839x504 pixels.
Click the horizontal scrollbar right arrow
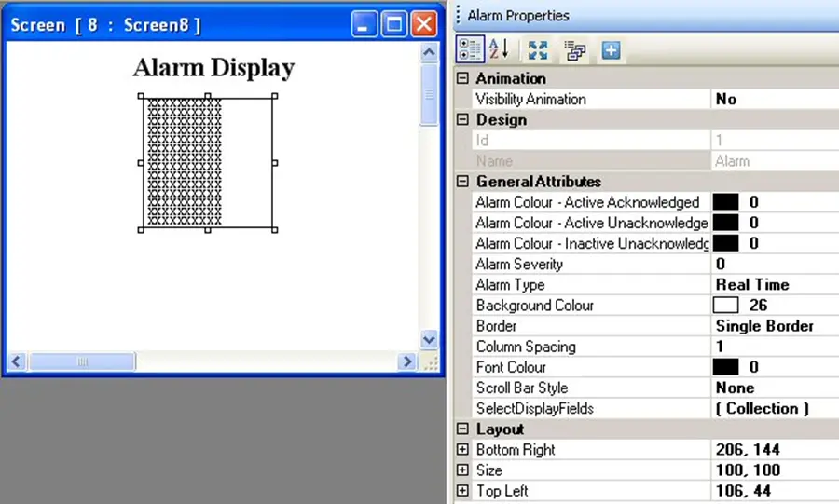(407, 361)
